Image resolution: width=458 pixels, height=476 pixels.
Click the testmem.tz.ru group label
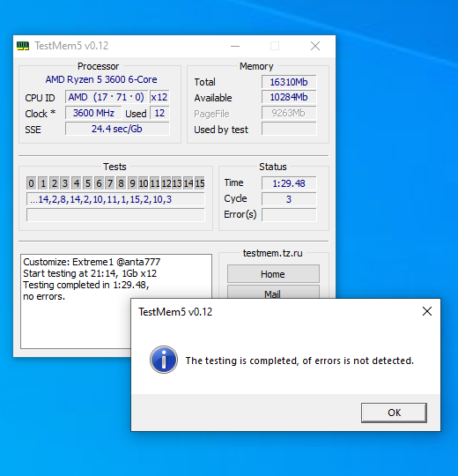pos(273,253)
